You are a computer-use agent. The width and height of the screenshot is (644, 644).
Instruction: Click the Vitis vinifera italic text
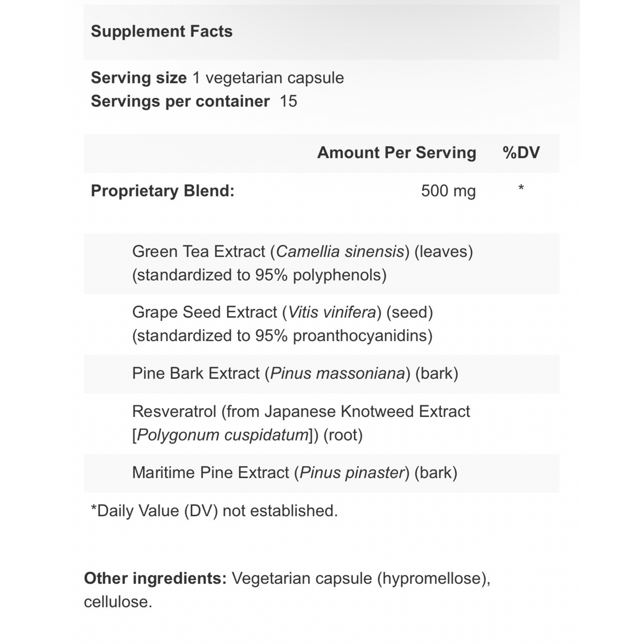click(x=332, y=312)
